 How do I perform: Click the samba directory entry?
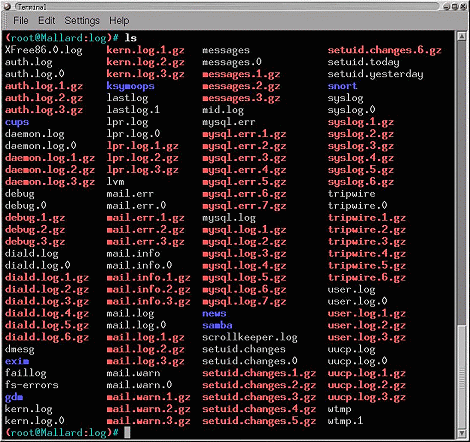point(217,325)
